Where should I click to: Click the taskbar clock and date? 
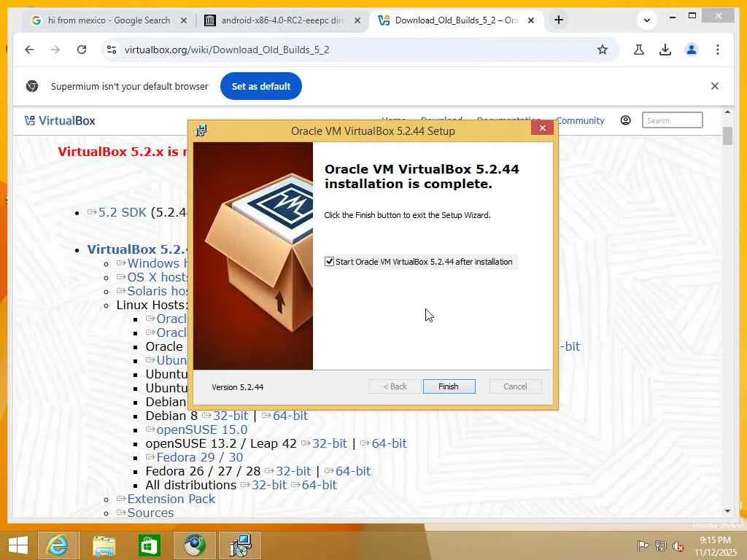click(716, 546)
